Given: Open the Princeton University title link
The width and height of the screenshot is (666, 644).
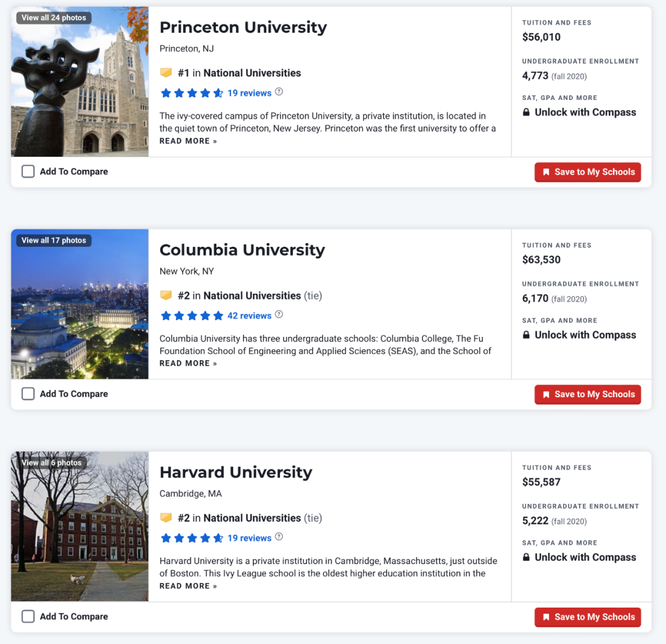Looking at the screenshot, I should (x=243, y=27).
